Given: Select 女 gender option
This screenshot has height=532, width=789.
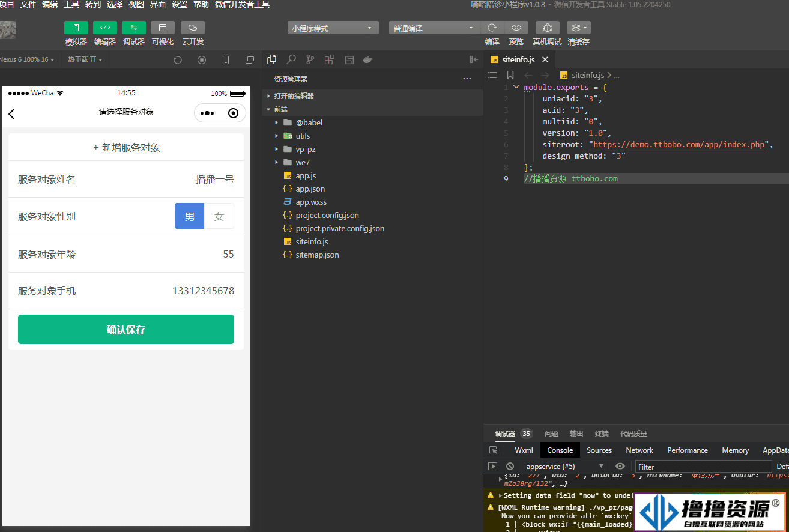Looking at the screenshot, I should 219,216.
